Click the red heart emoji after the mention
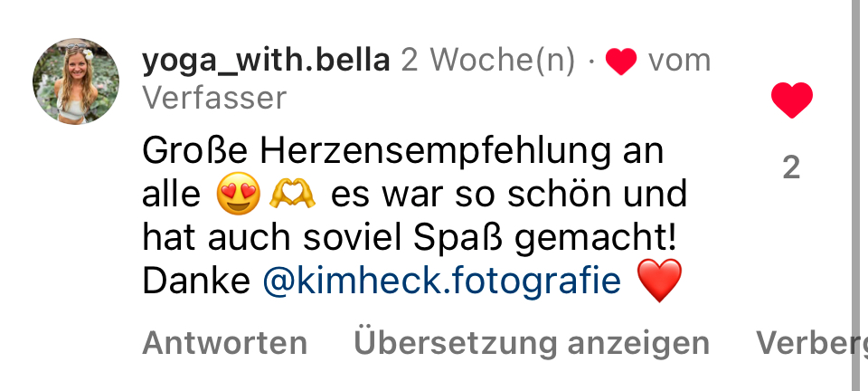 (x=659, y=281)
